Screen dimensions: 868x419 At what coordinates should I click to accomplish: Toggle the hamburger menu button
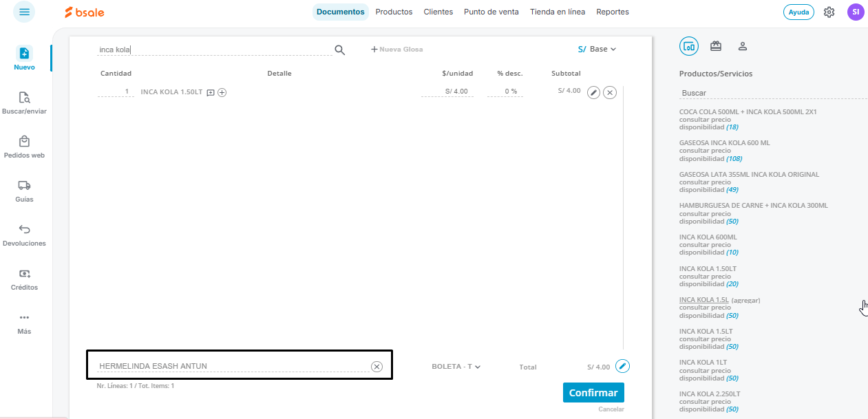point(24,12)
